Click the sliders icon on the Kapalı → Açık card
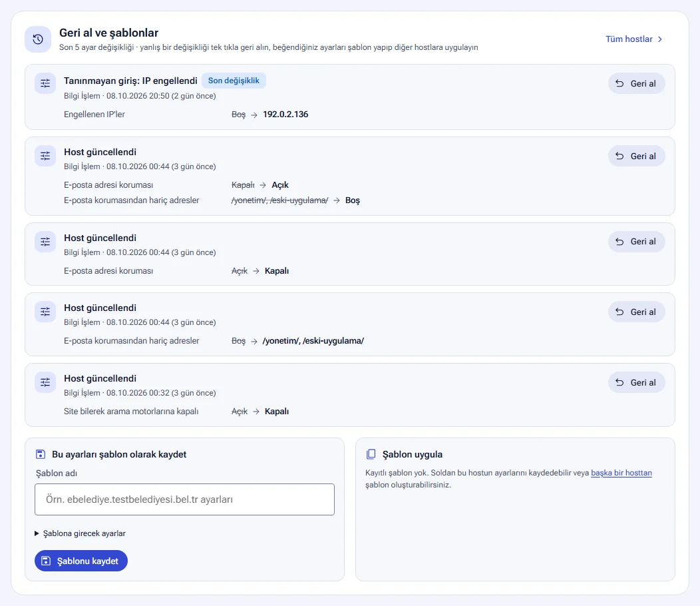The width and height of the screenshot is (700, 606). pyautogui.click(x=45, y=156)
